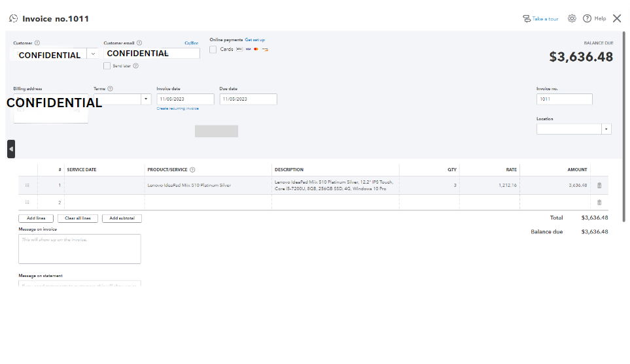Image resolution: width=630 pixels, height=364 pixels.
Task: Click the Invoice no. field
Action: pos(564,99)
